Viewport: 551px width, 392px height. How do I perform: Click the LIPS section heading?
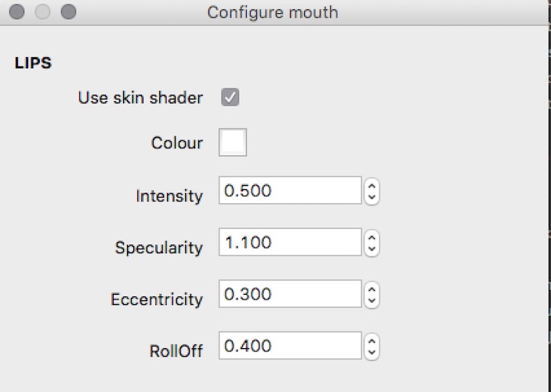[x=33, y=64]
